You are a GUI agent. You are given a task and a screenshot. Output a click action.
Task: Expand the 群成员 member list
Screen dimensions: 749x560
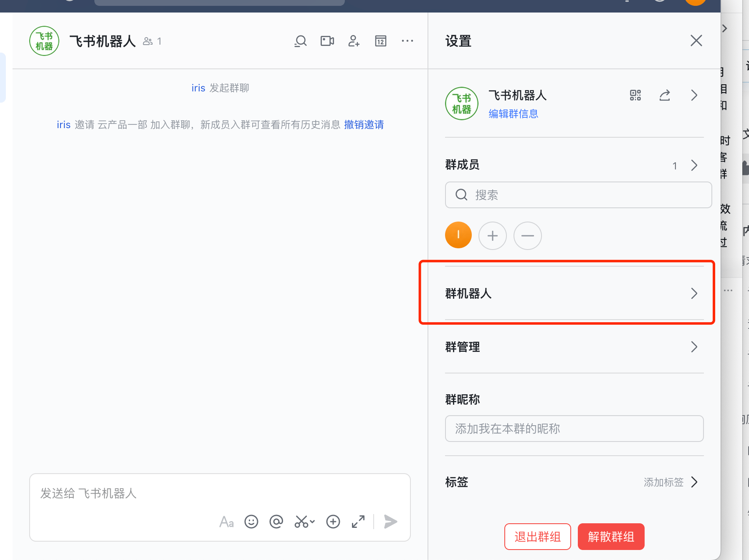(694, 165)
